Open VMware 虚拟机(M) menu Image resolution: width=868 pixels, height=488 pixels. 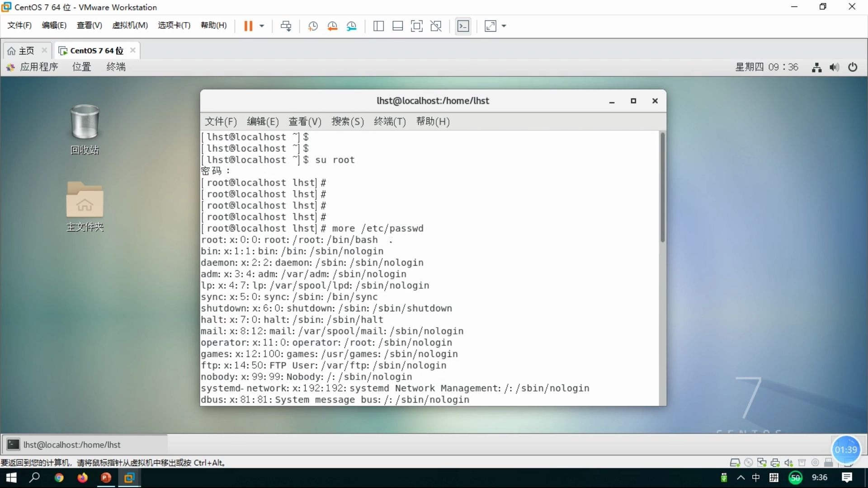point(130,25)
